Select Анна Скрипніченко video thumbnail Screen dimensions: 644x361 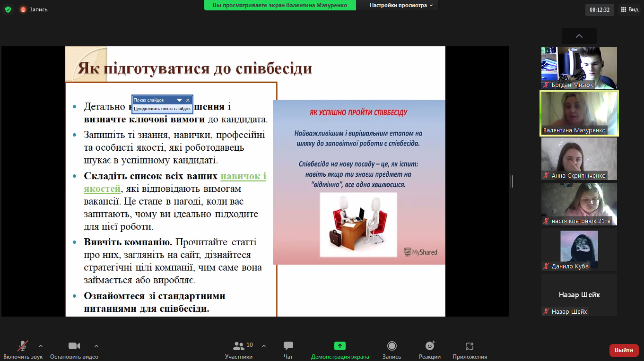point(579,159)
